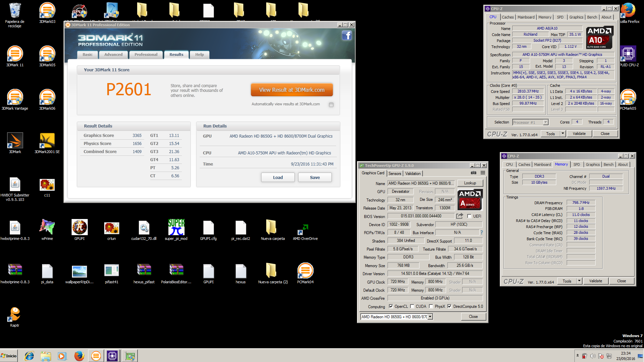Switch to the Basic tab in 3DMark 11
The width and height of the screenshot is (644, 362).
tap(87, 55)
